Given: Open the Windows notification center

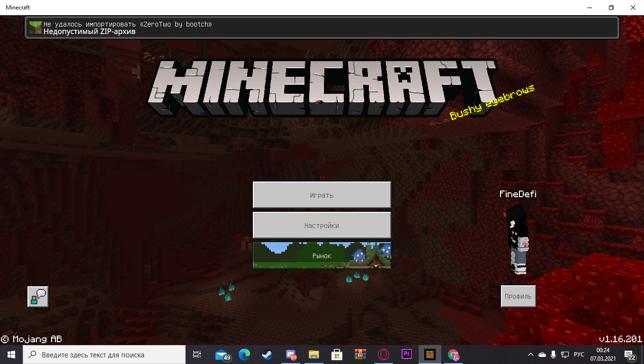Looking at the screenshot, I should pos(630,355).
